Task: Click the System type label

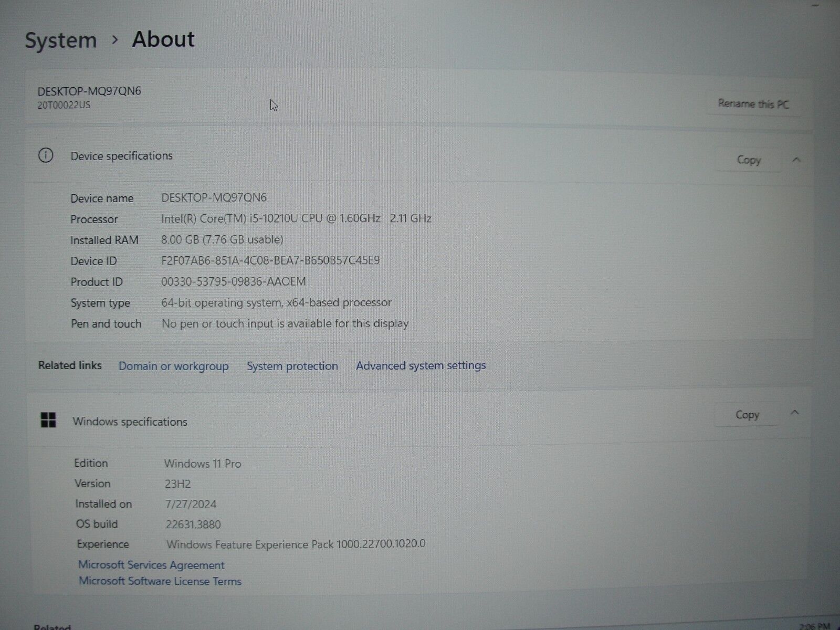Action: [100, 303]
